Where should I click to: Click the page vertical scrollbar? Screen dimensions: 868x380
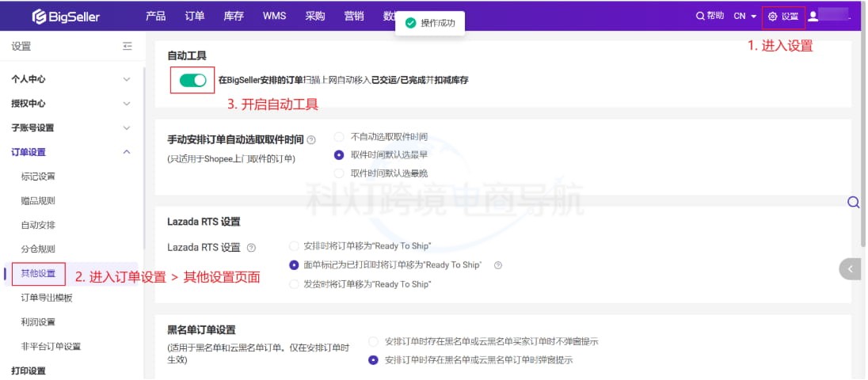[864, 139]
